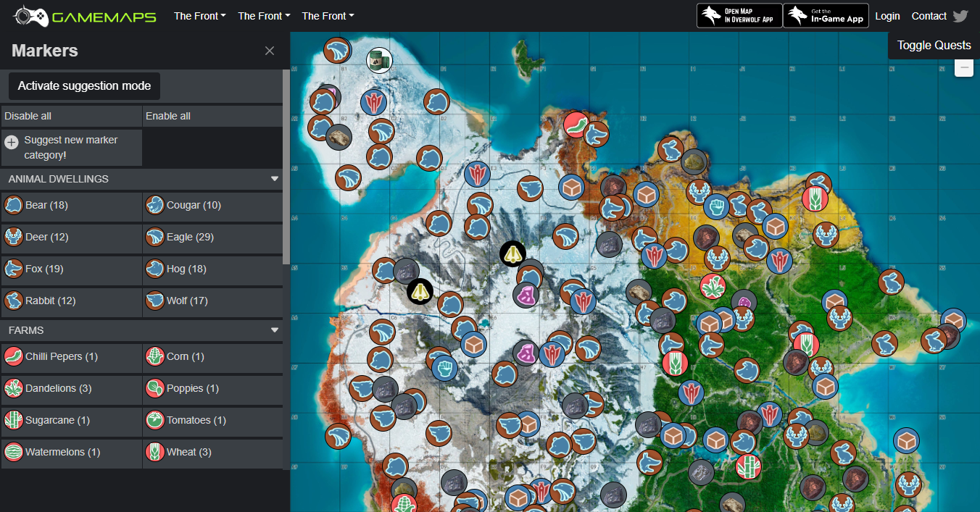
Task: Select the green barrel marker on map
Action: coord(379,61)
